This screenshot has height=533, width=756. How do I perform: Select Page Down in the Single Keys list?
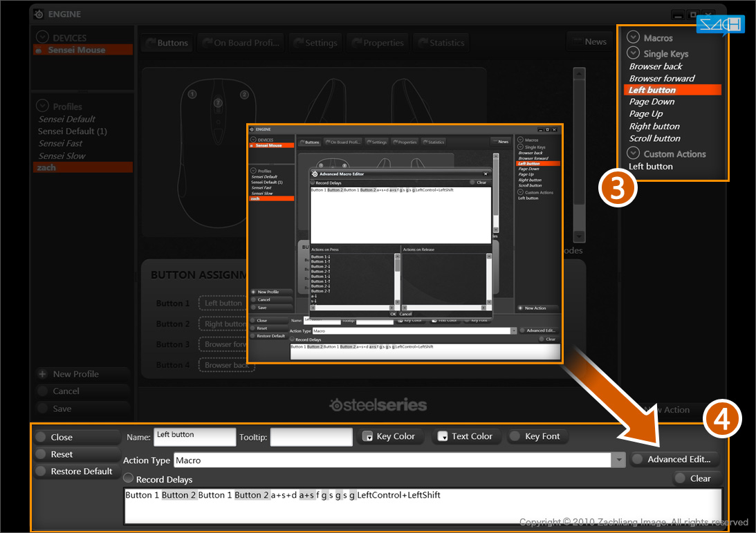(652, 102)
